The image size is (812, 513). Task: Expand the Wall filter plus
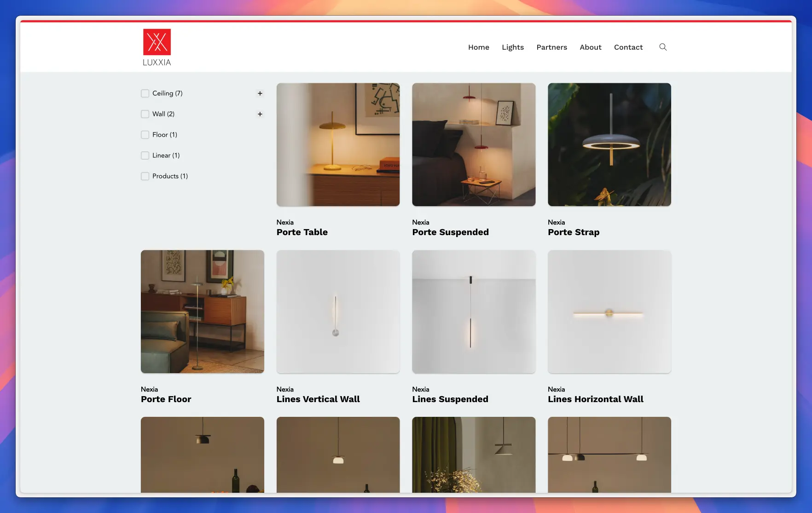[260, 114]
